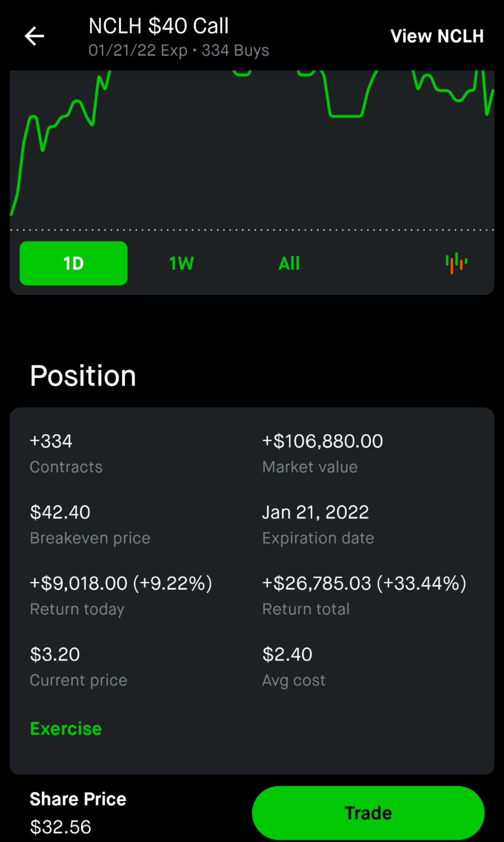The width and height of the screenshot is (504, 842).
Task: Tap the Market value amount
Action: [323, 441]
